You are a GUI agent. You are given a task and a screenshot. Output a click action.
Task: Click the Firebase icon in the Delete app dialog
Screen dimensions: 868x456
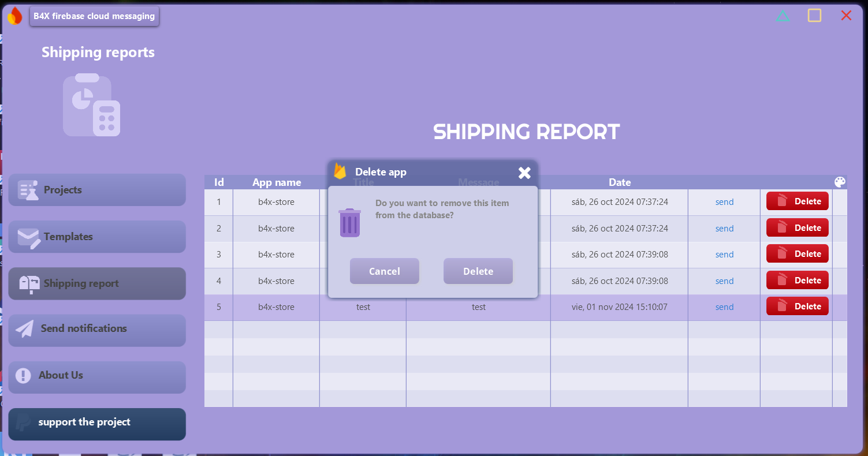(x=340, y=171)
